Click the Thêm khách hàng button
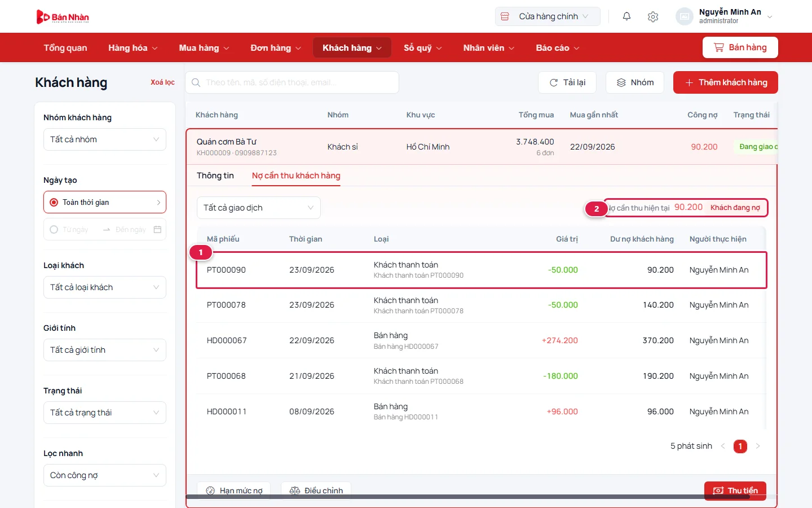812x508 pixels. click(726, 82)
